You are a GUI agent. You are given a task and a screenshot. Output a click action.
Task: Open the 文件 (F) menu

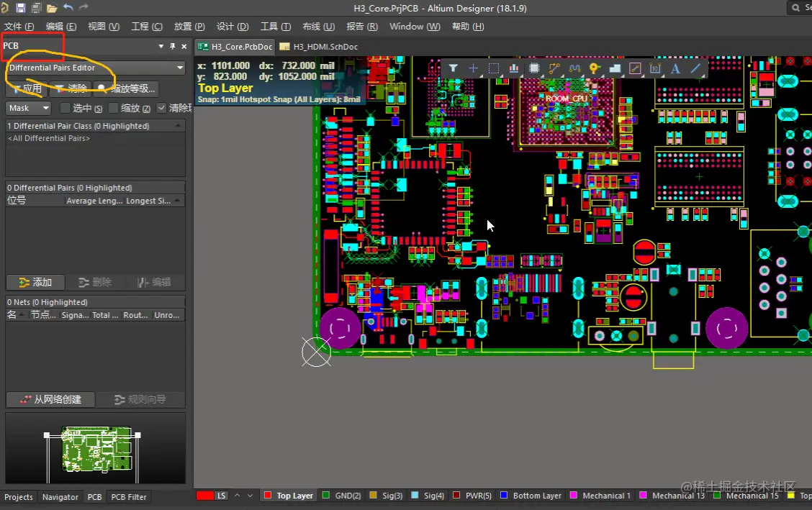(19, 27)
